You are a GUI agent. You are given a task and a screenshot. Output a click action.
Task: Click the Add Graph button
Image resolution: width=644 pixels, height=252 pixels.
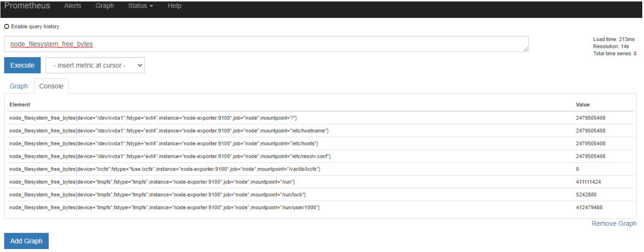coord(26,241)
